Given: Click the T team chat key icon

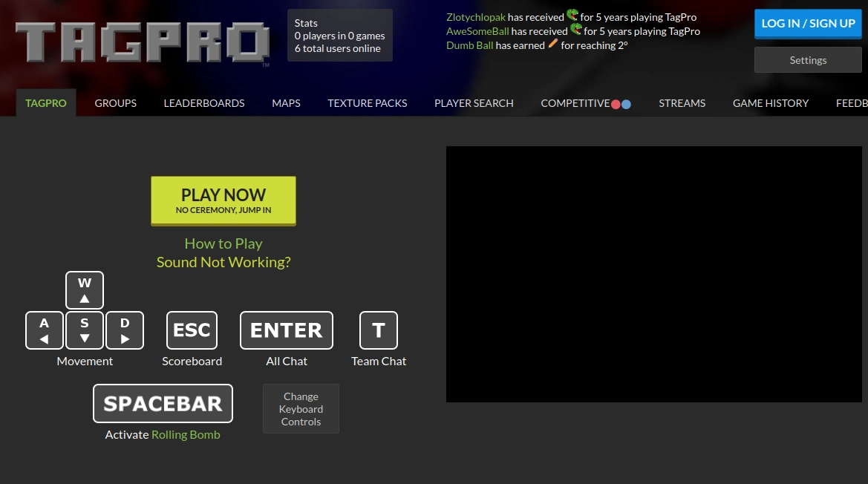Looking at the screenshot, I should [x=379, y=330].
